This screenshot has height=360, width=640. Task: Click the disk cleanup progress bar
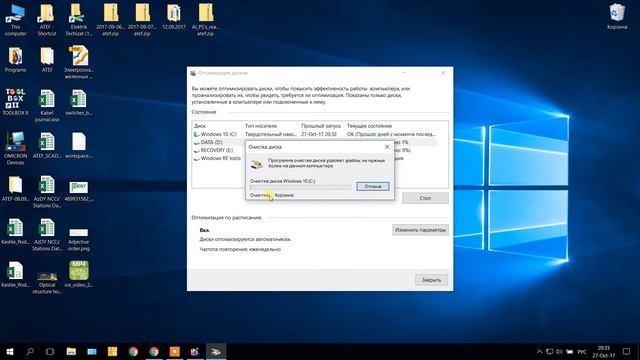[300, 187]
